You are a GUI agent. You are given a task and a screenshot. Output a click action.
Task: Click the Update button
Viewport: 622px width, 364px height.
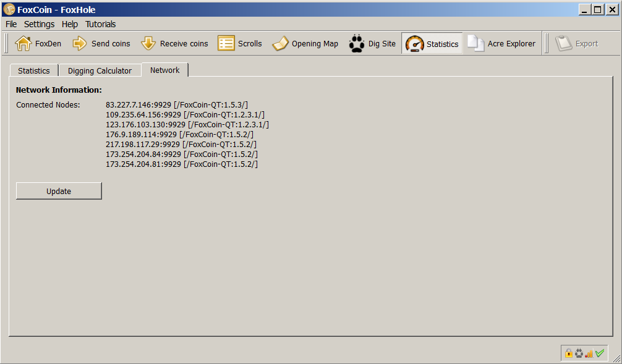pos(59,191)
